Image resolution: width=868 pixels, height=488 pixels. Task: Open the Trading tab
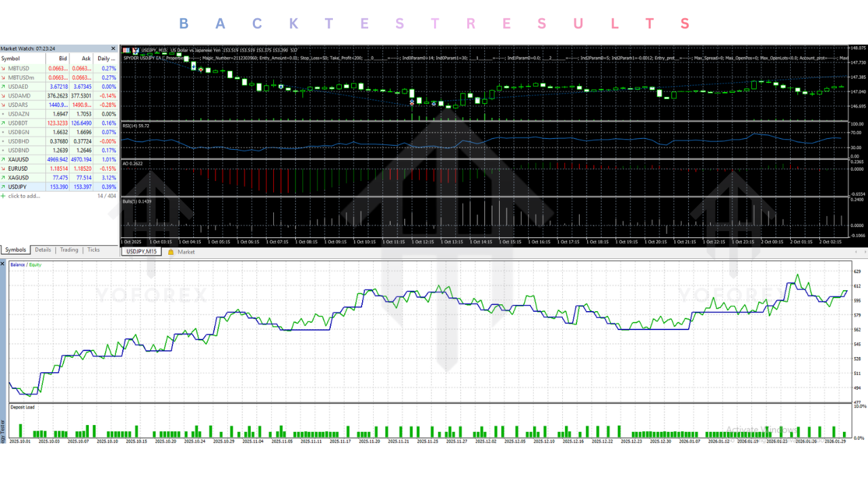click(x=68, y=249)
